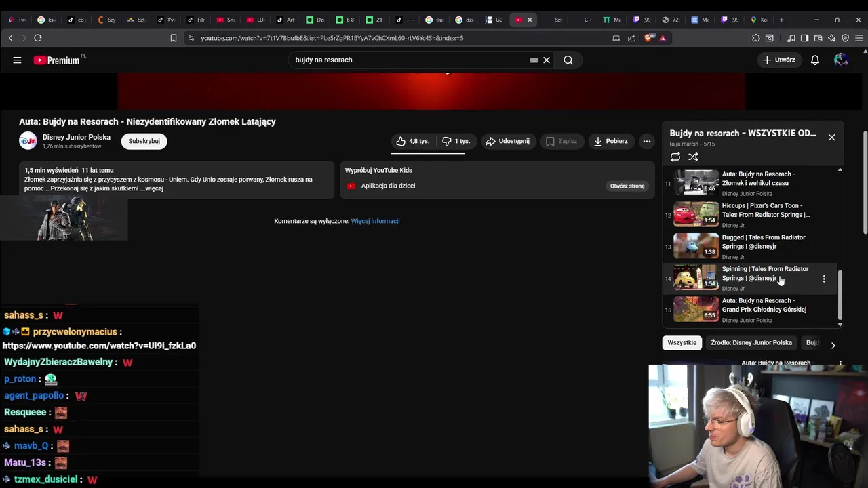Open the browser sidebar panel icon
Viewport: 868px width, 488px height.
point(804,38)
